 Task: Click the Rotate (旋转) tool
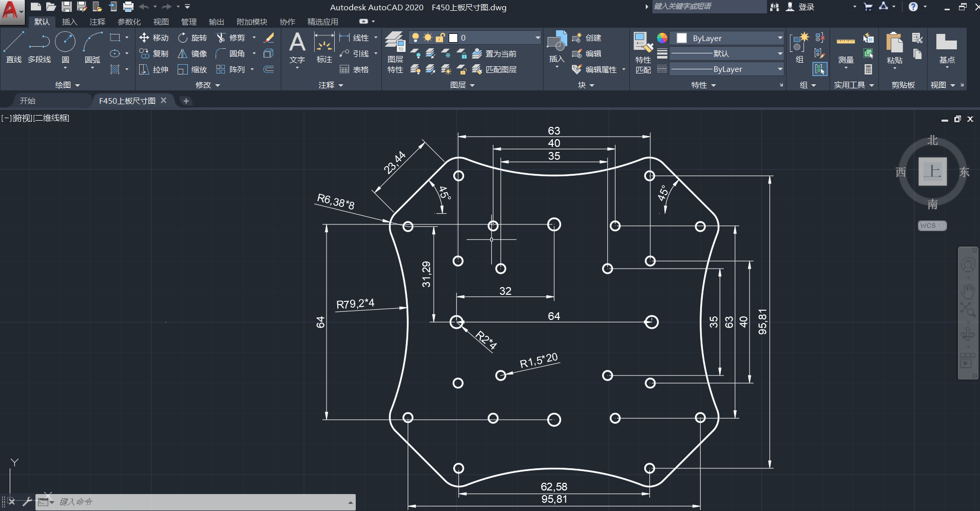click(193, 37)
